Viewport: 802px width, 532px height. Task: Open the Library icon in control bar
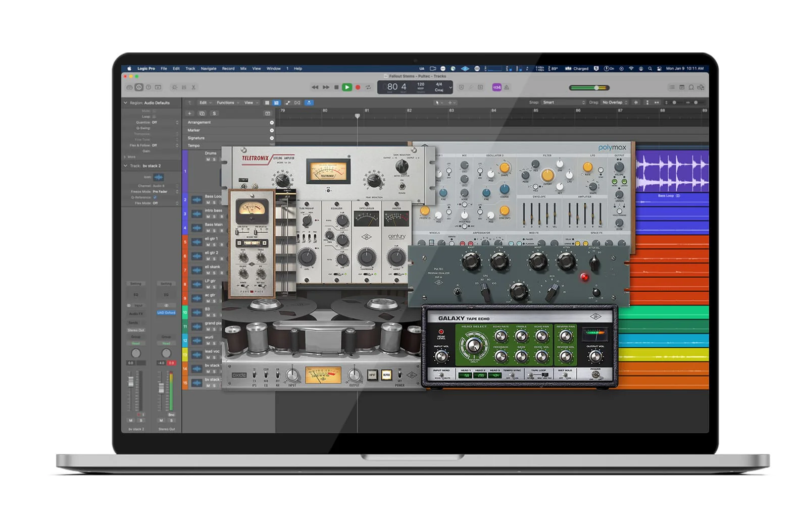[129, 87]
